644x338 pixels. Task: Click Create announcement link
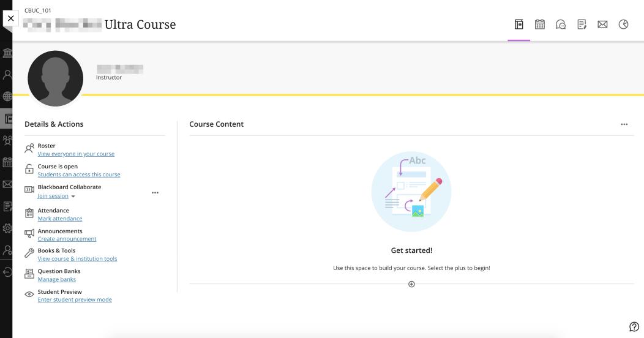point(67,239)
